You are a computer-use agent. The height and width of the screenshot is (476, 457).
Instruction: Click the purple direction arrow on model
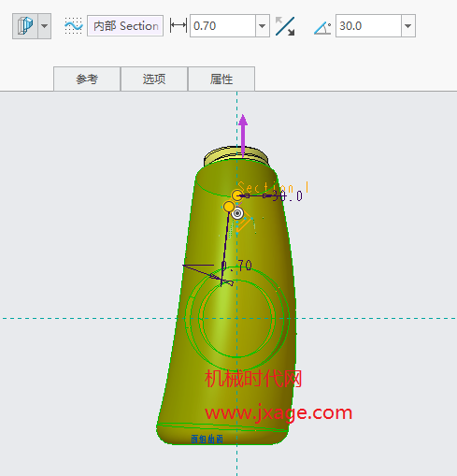coord(243,135)
